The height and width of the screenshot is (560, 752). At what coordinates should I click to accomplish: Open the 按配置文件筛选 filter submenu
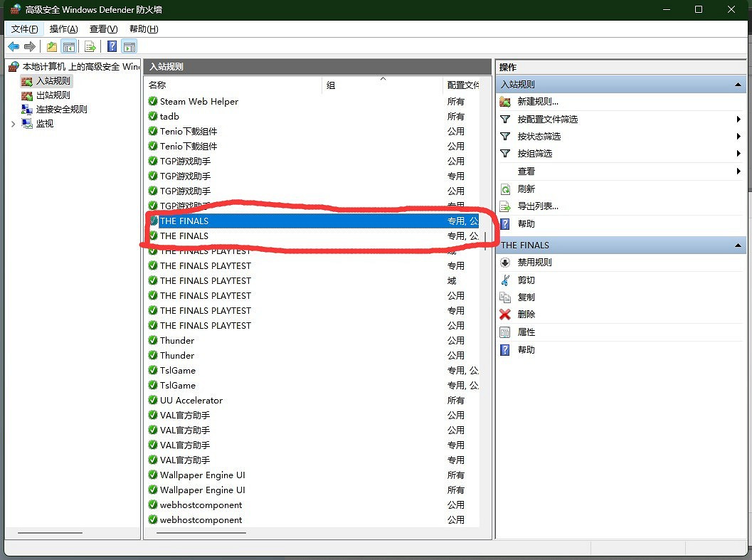(547, 120)
